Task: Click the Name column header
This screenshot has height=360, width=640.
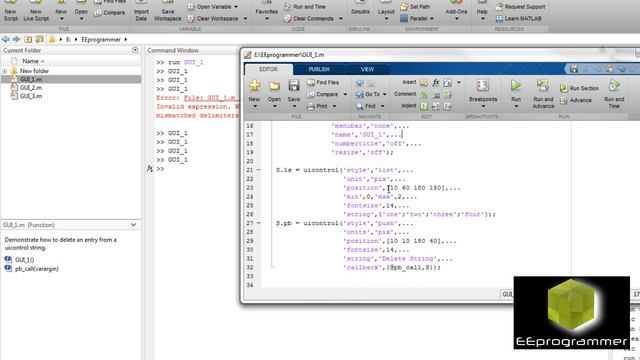Action: [33, 61]
